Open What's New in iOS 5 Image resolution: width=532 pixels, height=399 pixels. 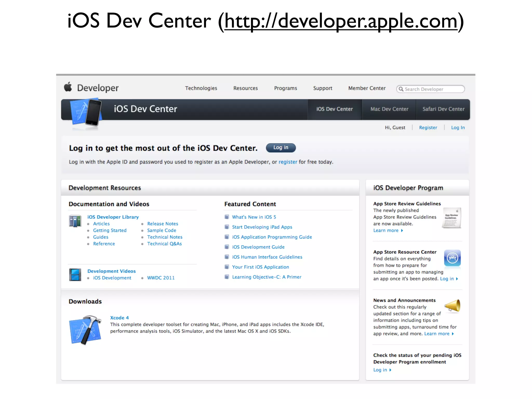(x=254, y=217)
